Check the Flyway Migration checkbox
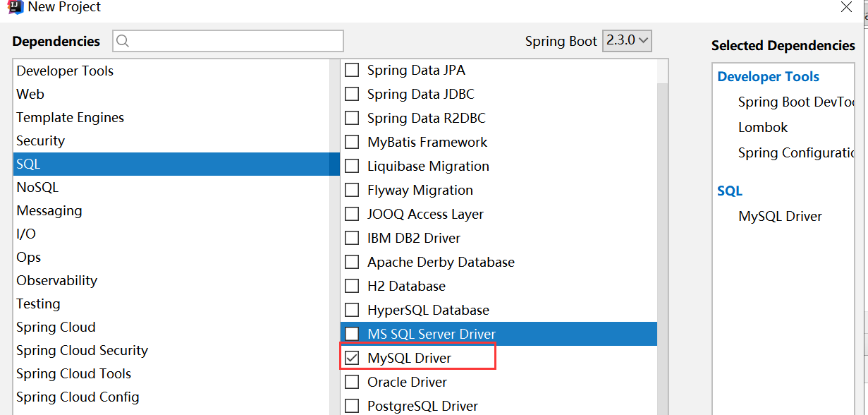This screenshot has width=868, height=415. (x=351, y=190)
